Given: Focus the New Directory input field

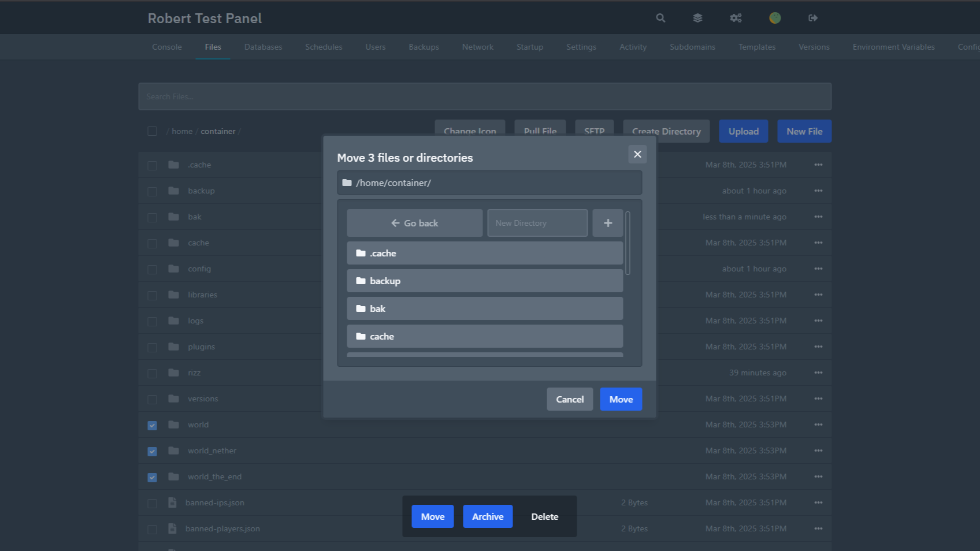Looking at the screenshot, I should coord(537,223).
